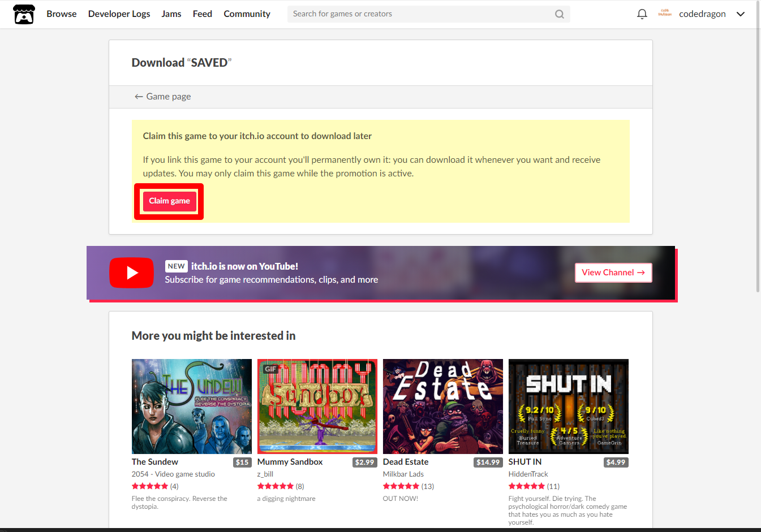Image resolution: width=761 pixels, height=532 pixels.
Task: Click the red YouTube play icon
Action: click(x=131, y=273)
